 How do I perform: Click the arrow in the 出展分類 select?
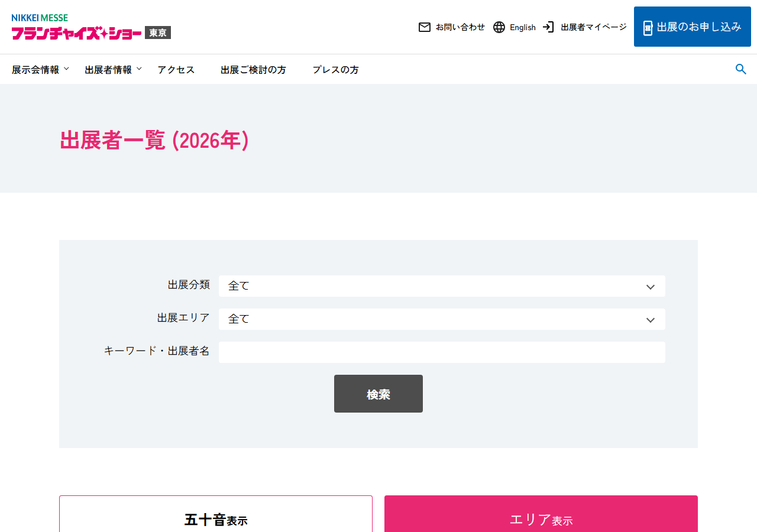click(651, 287)
